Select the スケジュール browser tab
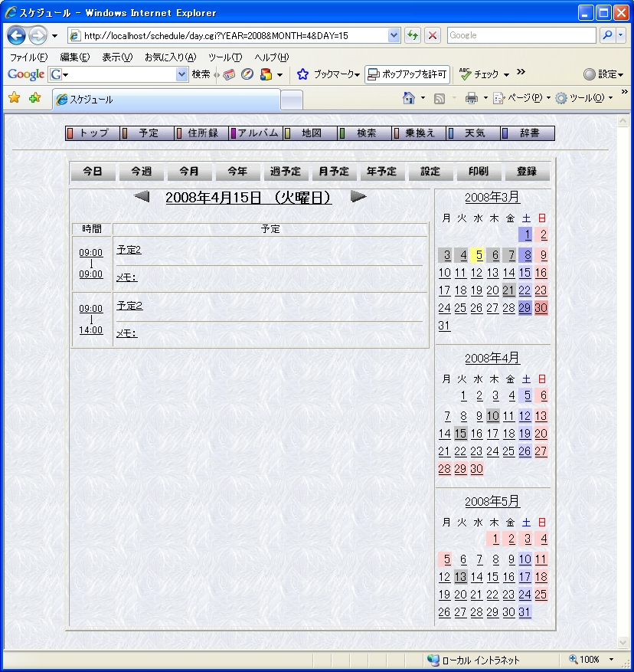Image resolution: width=634 pixels, height=672 pixels. click(167, 100)
